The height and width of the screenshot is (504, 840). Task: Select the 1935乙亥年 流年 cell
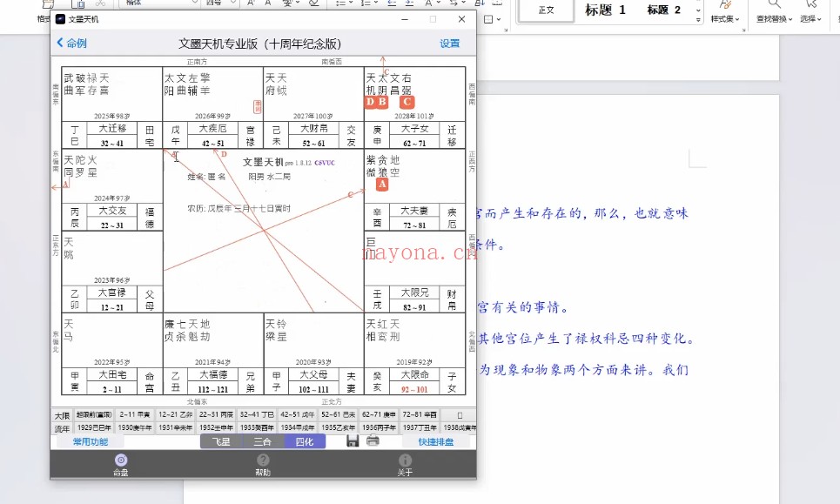tap(338, 428)
